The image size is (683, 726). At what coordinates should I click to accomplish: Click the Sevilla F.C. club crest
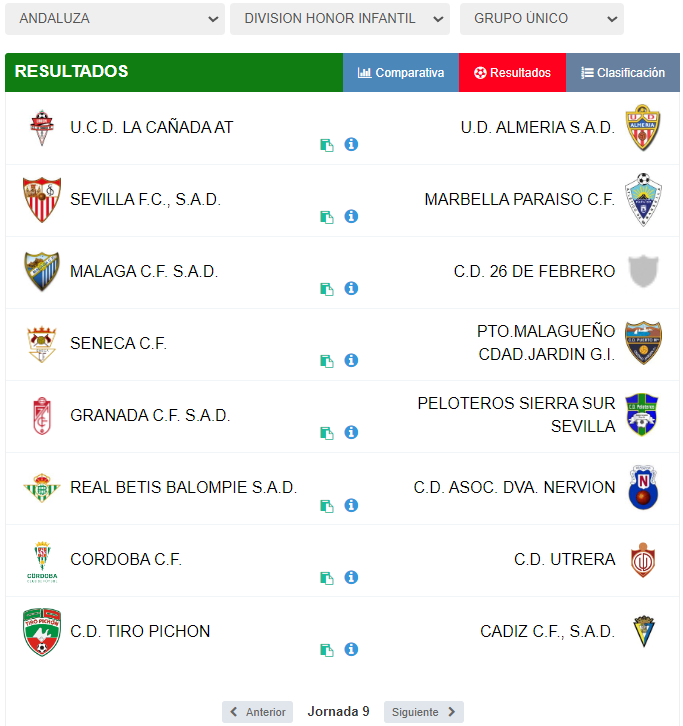click(x=42, y=200)
